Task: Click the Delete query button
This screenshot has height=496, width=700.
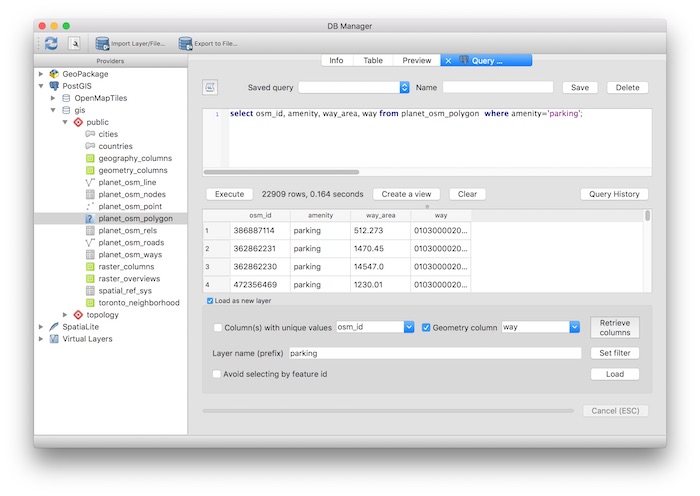Action: coord(627,88)
